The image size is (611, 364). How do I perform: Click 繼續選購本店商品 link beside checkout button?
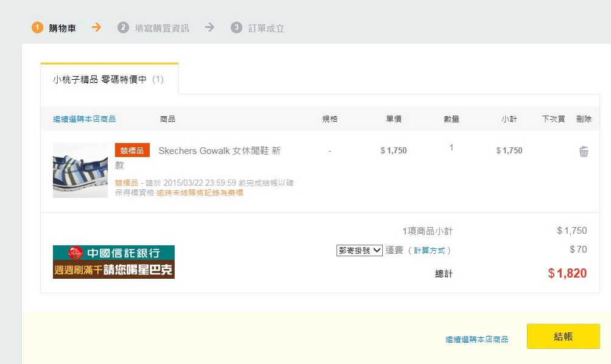coord(477,340)
